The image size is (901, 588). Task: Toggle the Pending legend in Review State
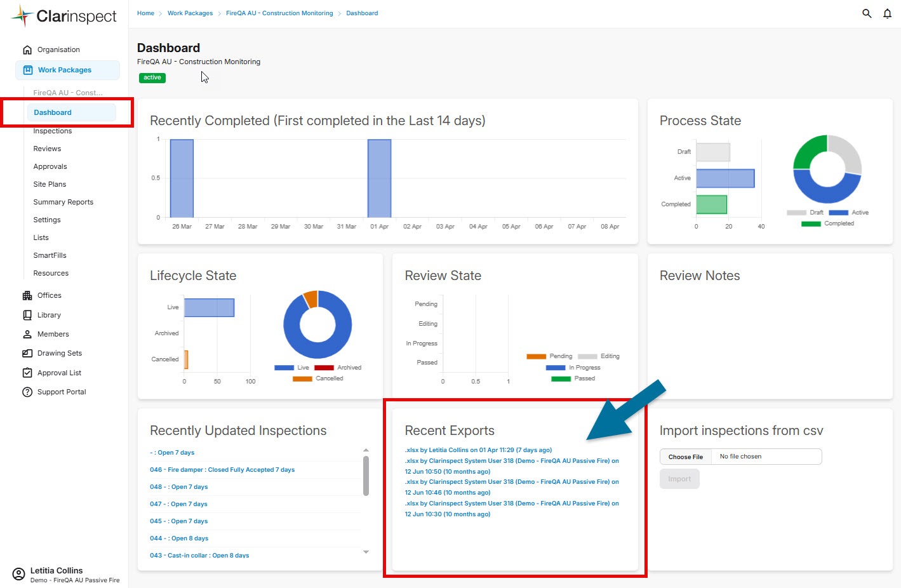coord(549,356)
